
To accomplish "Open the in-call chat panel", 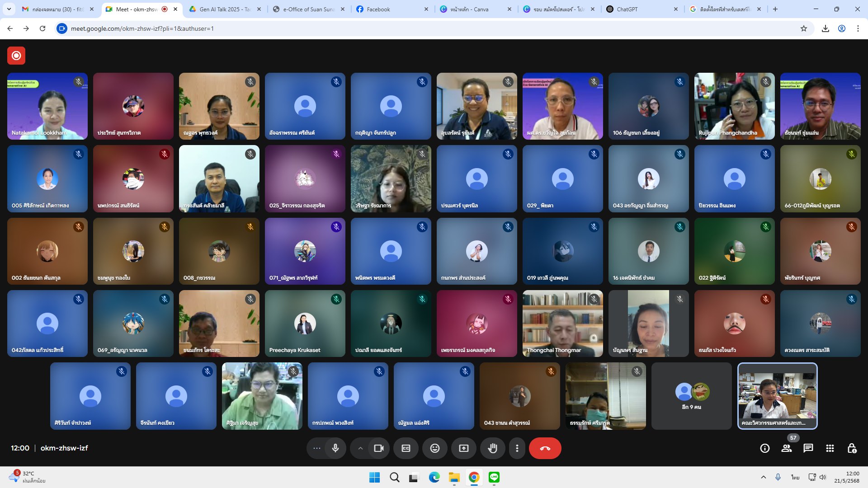I will (808, 448).
